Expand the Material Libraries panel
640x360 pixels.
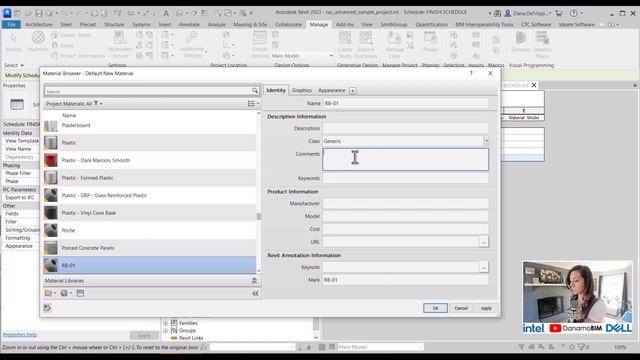(254, 281)
